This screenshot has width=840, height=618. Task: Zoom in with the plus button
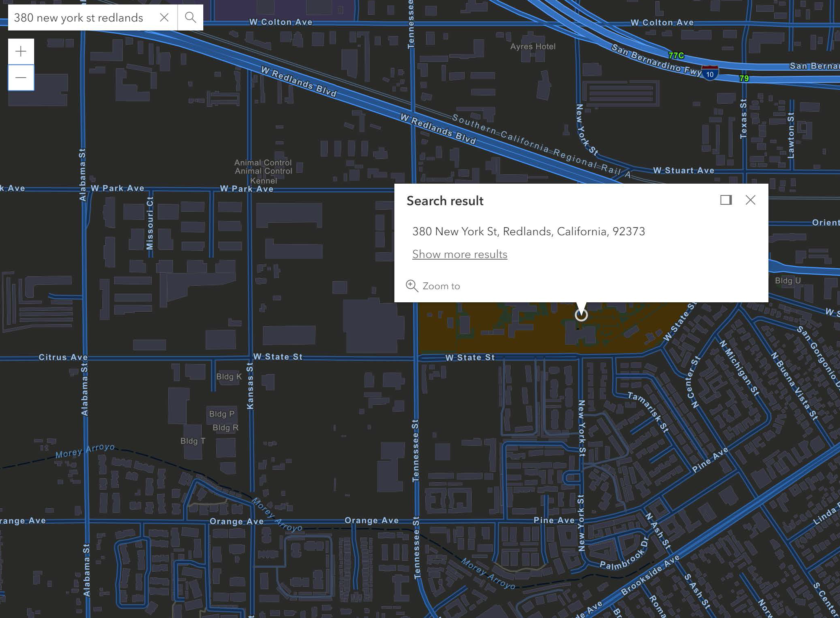click(x=21, y=51)
